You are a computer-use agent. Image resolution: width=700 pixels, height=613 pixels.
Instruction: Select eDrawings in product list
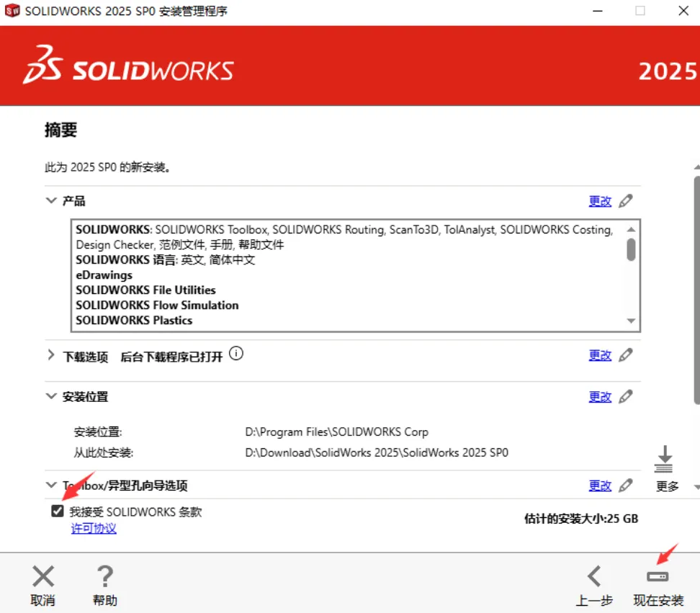coord(104,275)
